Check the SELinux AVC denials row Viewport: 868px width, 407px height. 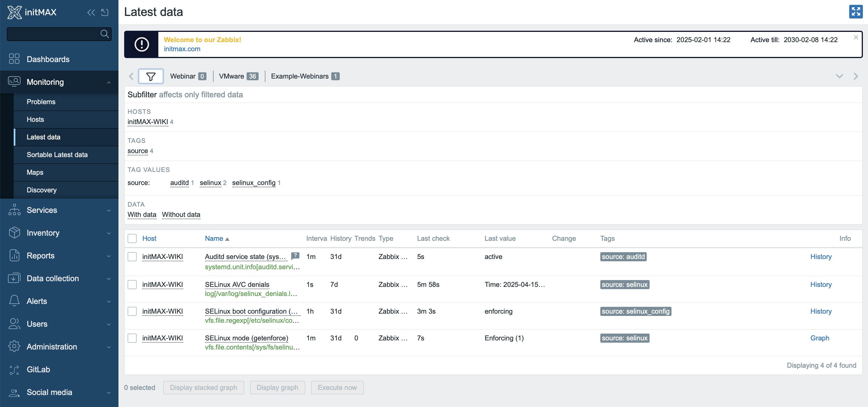coord(132,284)
